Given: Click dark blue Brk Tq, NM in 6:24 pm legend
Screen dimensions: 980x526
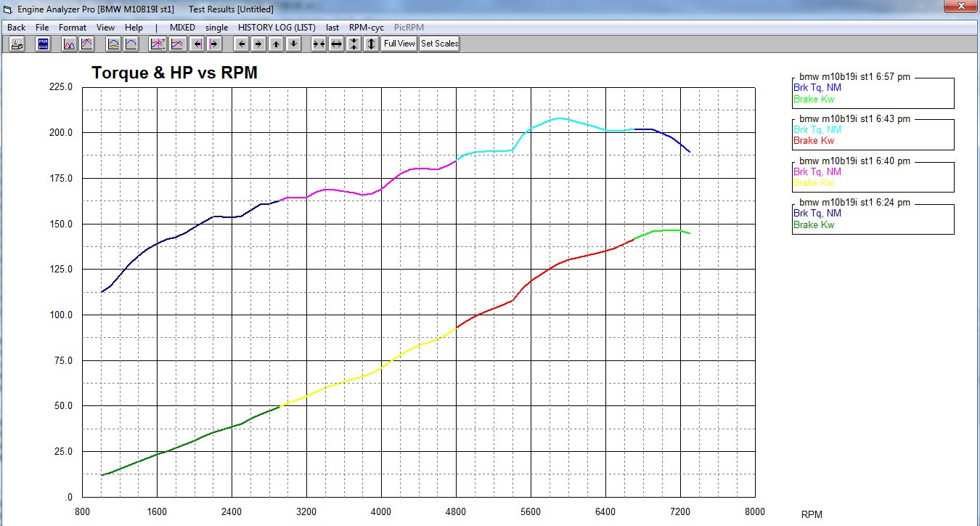Looking at the screenshot, I should point(817,214).
